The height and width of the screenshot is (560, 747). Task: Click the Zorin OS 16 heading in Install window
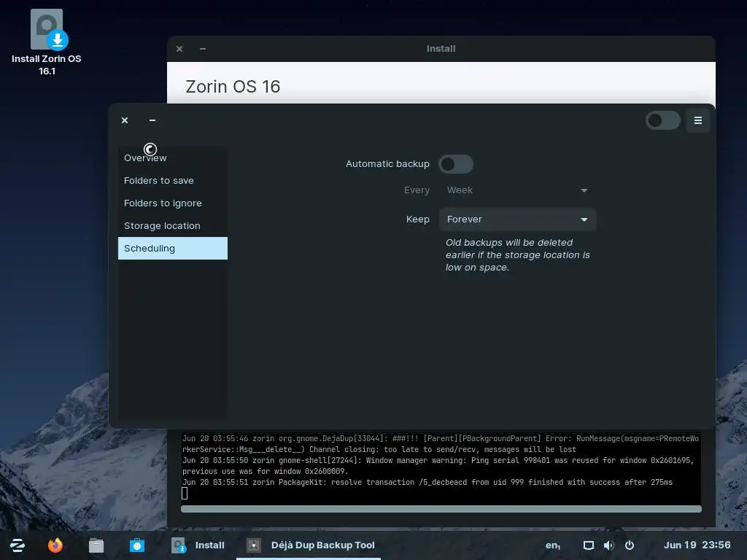[x=233, y=87]
